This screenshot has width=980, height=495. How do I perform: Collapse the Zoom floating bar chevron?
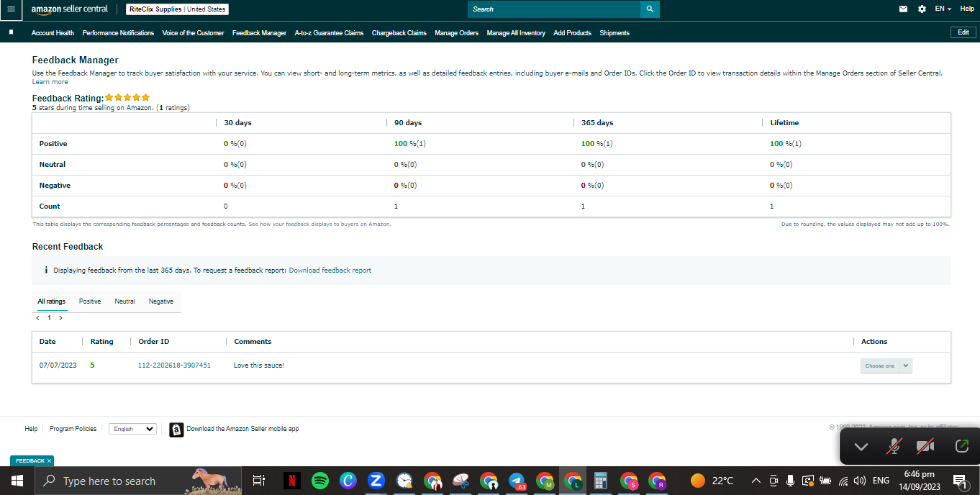[x=861, y=447]
